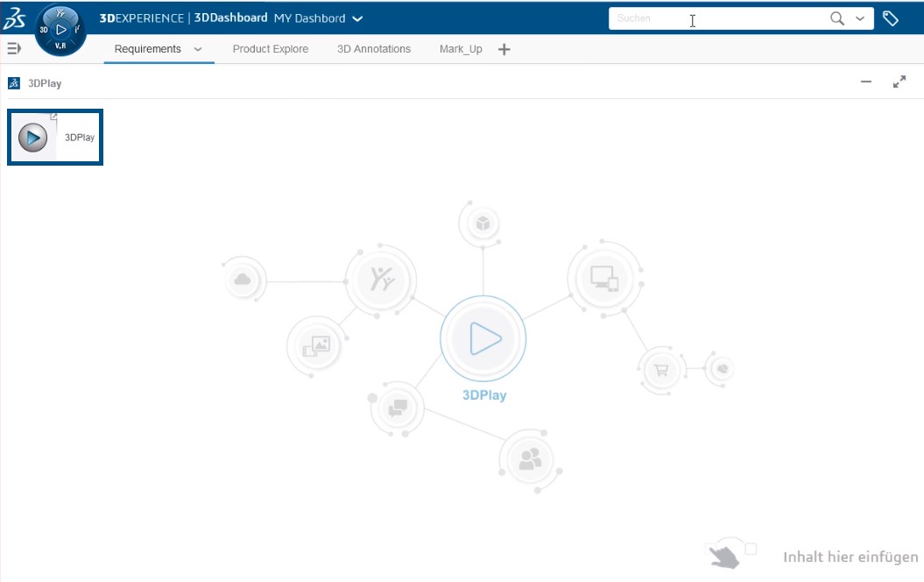Screen dimensions: 924x582
Task: Click the 3DDashboard title text
Action: coord(231,18)
